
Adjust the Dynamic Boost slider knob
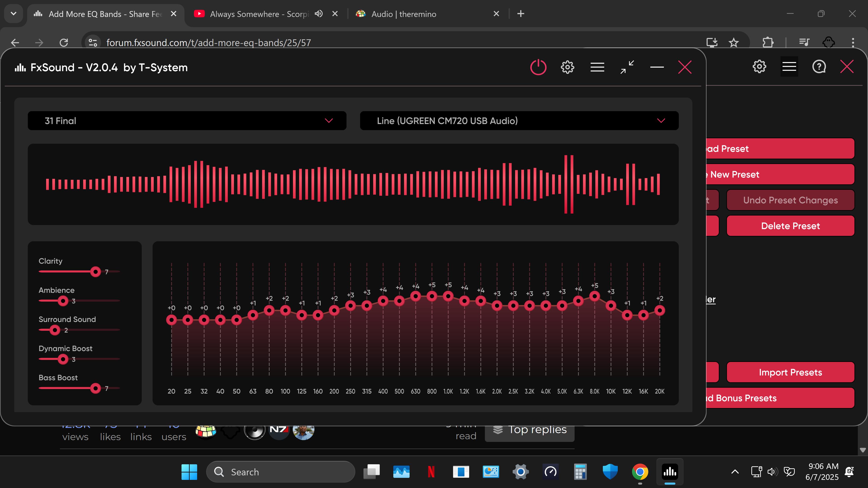point(63,359)
